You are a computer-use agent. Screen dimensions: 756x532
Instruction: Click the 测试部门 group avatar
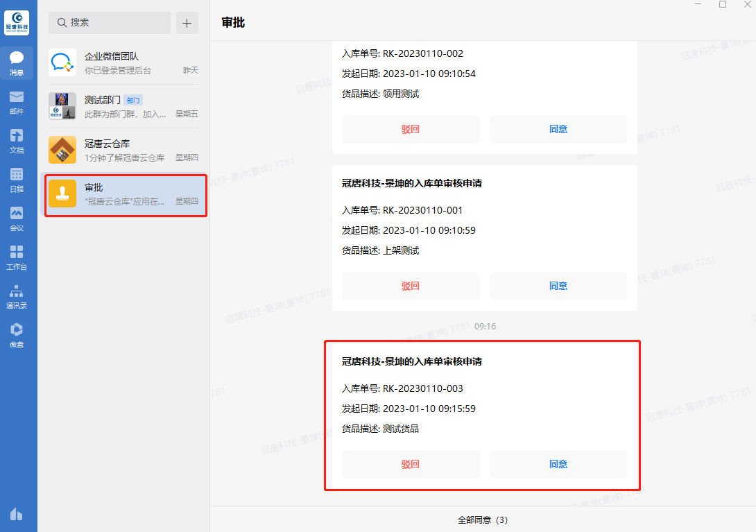click(x=62, y=106)
